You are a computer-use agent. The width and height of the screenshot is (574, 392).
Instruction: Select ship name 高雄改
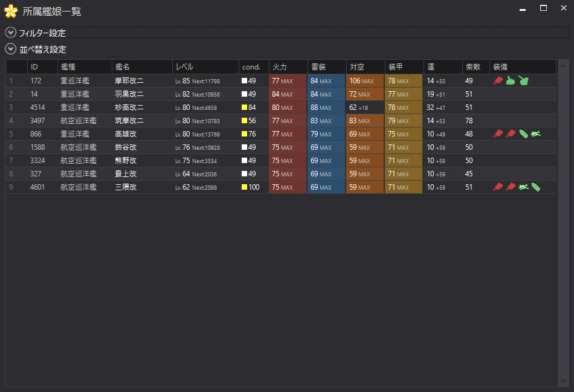coord(126,134)
